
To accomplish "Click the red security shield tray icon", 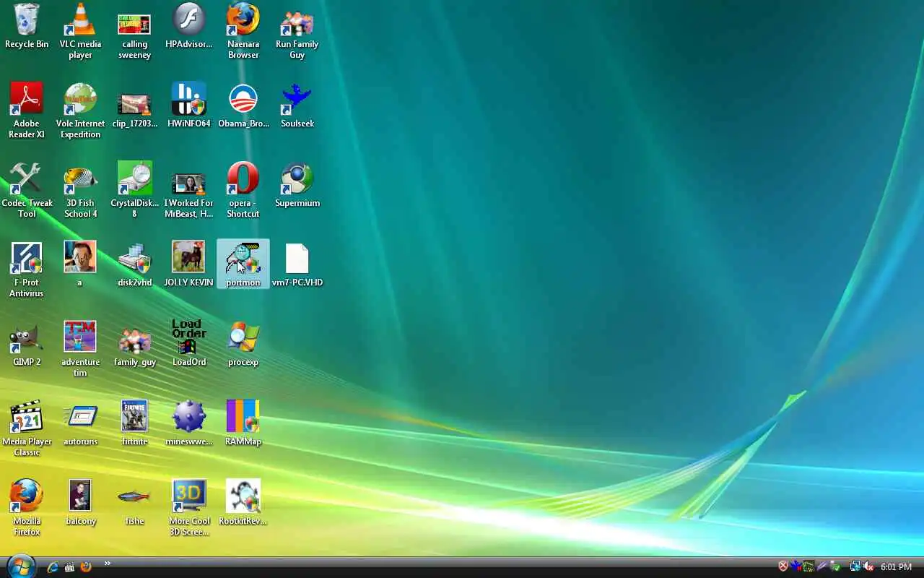I will [x=783, y=567].
